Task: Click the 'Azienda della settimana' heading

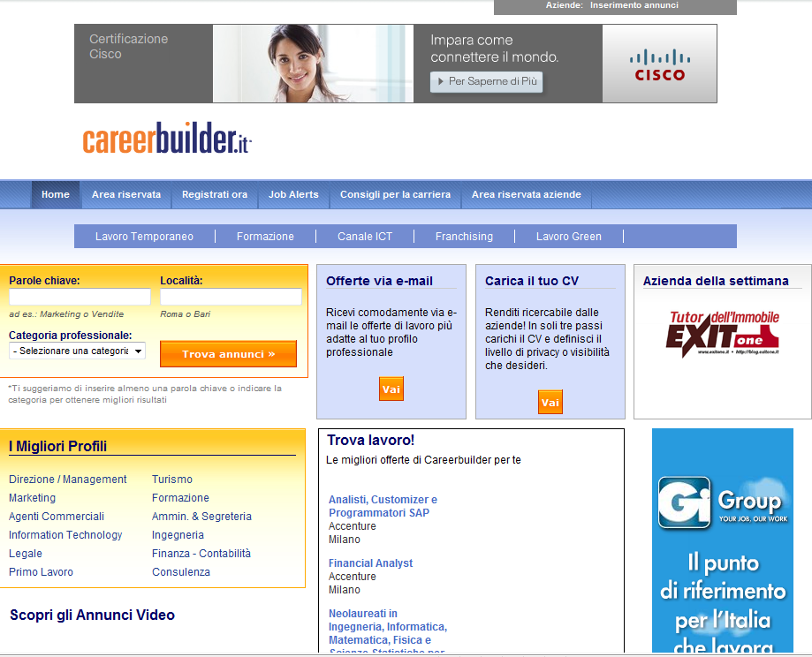Action: pos(716,281)
